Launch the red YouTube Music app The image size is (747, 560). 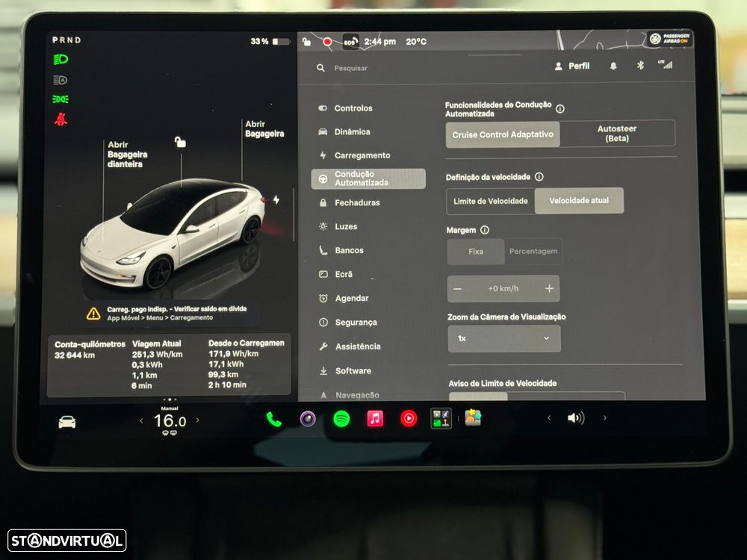[409, 419]
